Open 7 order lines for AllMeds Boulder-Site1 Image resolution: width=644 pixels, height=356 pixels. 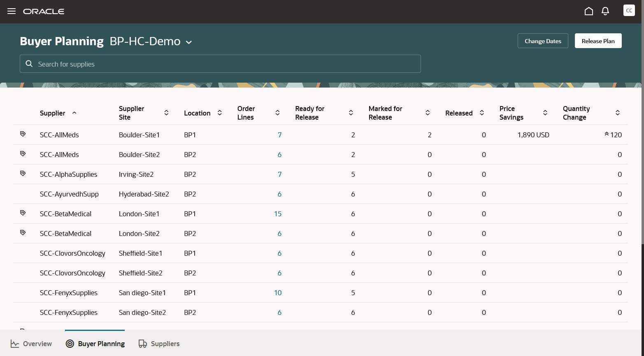pyautogui.click(x=280, y=135)
